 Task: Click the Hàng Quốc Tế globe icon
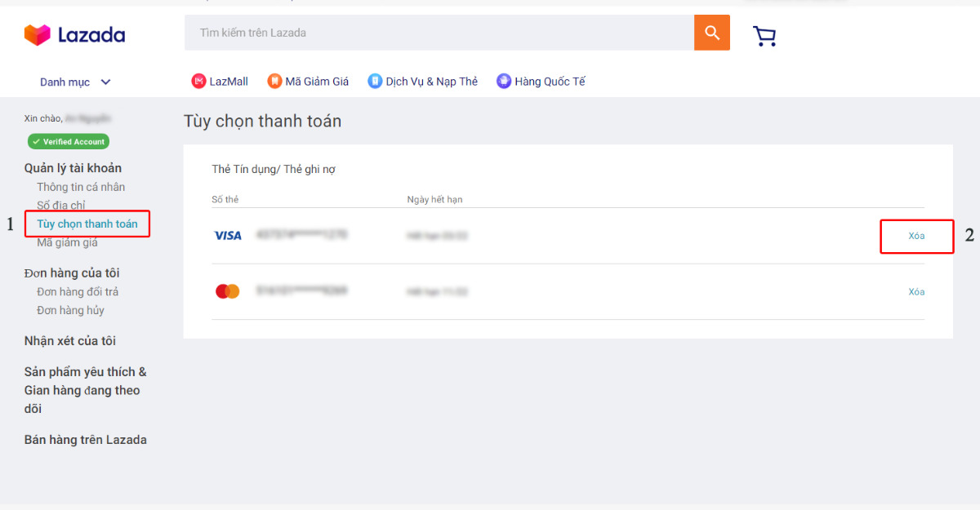coord(503,81)
